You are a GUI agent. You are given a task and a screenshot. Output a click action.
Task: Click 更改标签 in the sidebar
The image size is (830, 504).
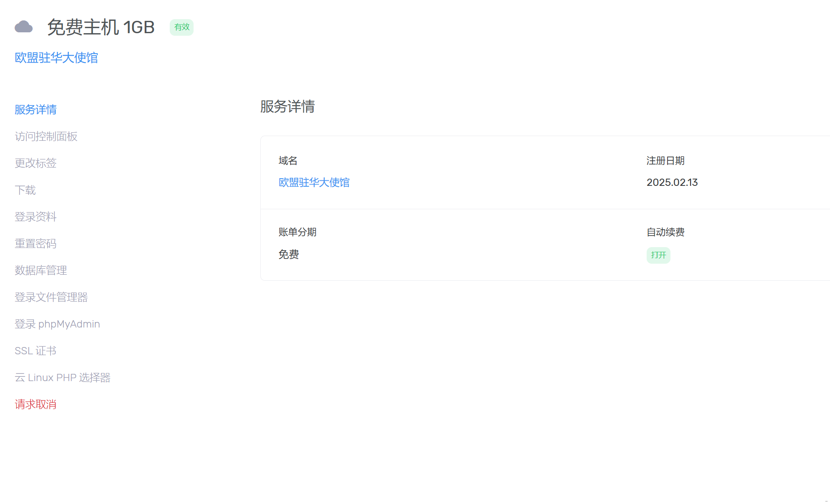pyautogui.click(x=36, y=163)
